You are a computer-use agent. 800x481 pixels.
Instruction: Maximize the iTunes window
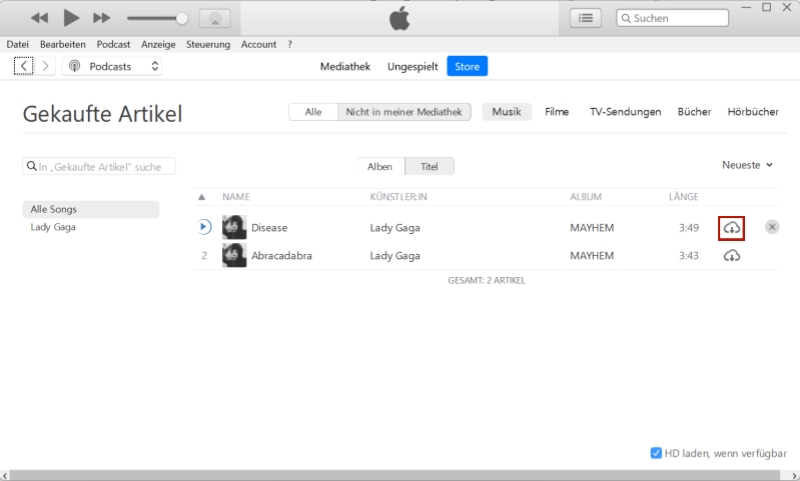pyautogui.click(x=766, y=7)
